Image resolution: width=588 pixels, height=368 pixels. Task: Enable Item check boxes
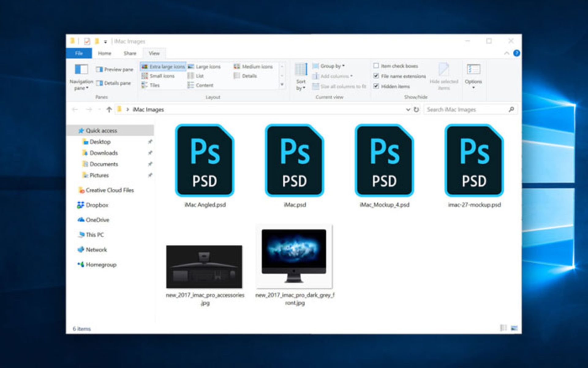(x=376, y=66)
